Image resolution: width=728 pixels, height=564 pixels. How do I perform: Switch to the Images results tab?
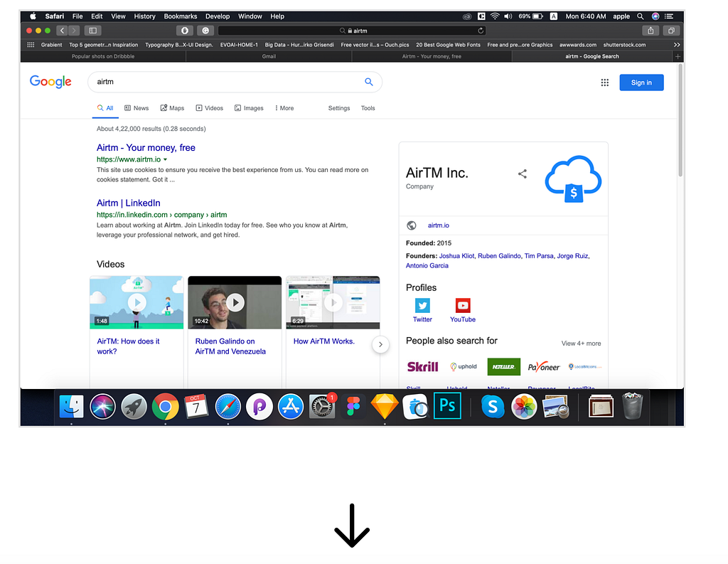pos(249,108)
